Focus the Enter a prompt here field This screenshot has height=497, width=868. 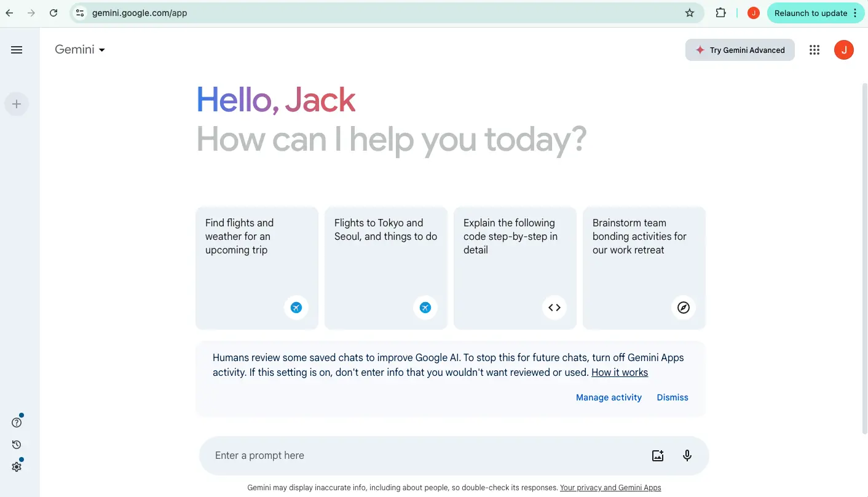(424, 456)
